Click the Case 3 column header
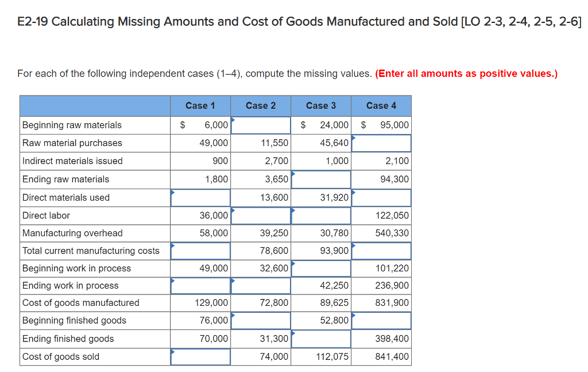 click(321, 106)
